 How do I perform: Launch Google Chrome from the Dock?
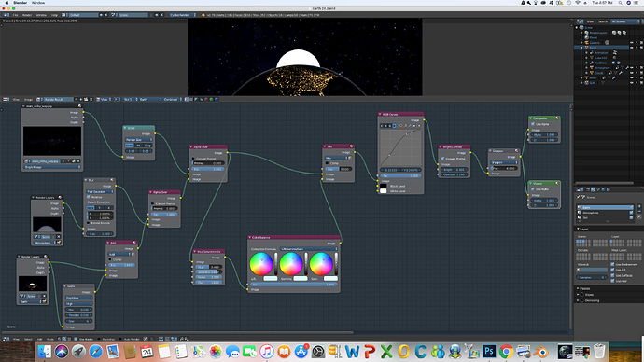point(506,352)
